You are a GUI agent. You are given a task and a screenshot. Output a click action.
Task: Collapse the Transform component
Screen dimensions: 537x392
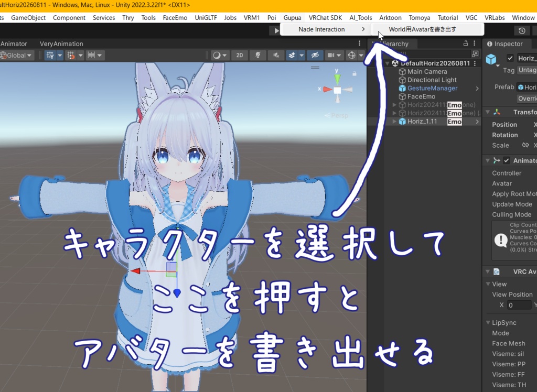488,112
